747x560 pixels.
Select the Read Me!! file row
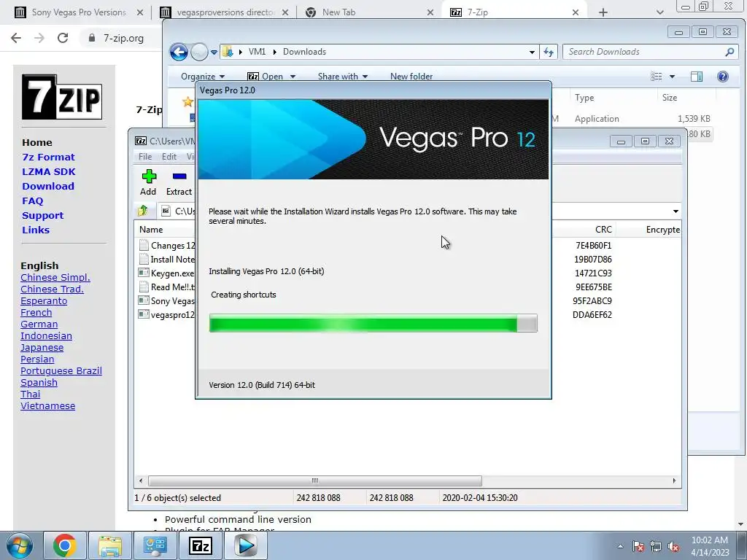(x=167, y=287)
